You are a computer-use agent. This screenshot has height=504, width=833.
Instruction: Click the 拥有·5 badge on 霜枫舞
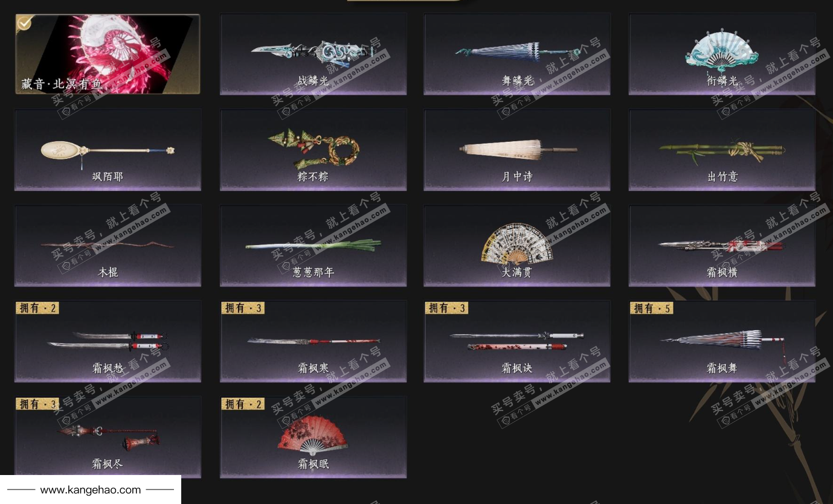(x=652, y=308)
